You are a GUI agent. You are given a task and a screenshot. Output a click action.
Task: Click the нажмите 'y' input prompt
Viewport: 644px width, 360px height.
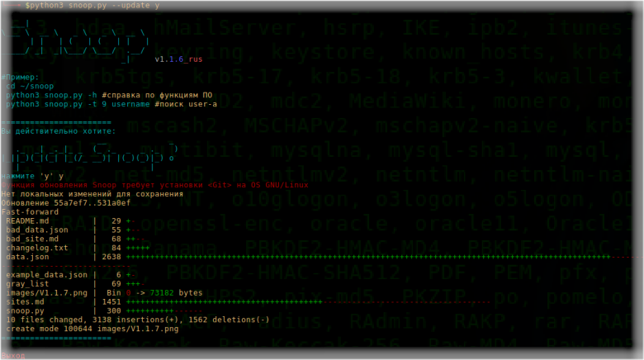(32, 177)
